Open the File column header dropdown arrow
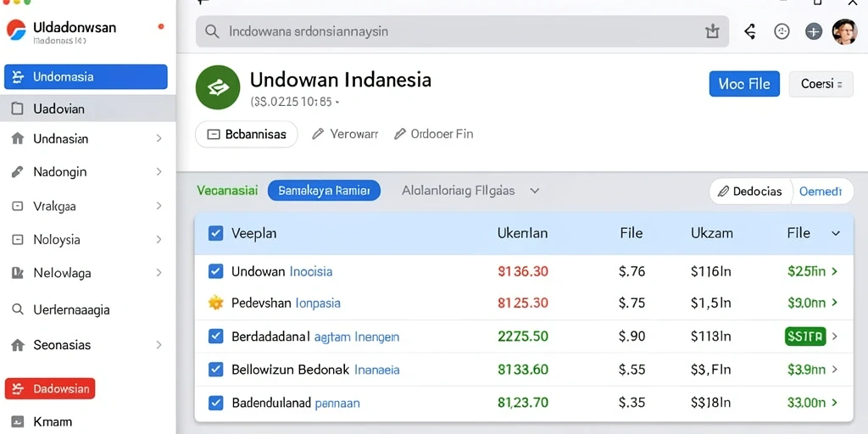Viewport: 868px width, 434px height. click(x=835, y=234)
